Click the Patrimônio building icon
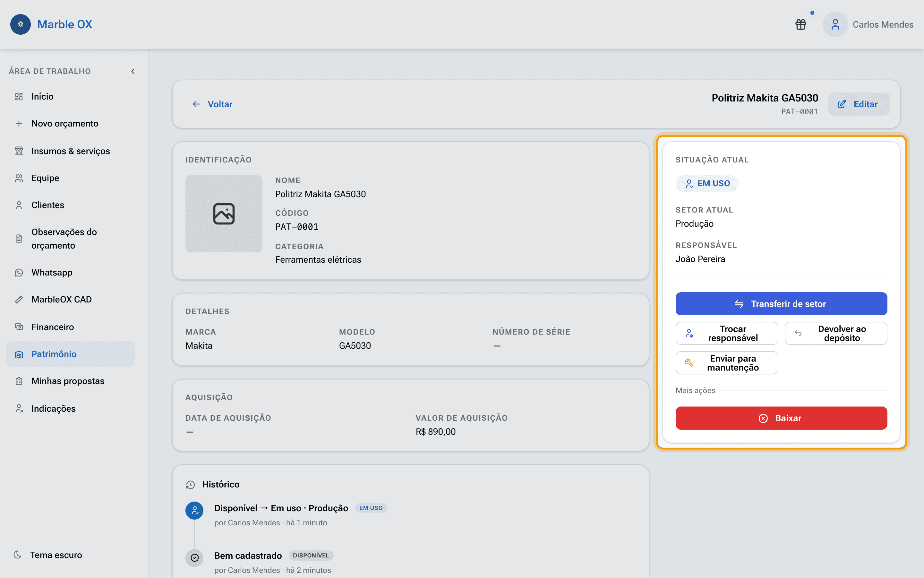This screenshot has height=578, width=924. click(x=19, y=354)
